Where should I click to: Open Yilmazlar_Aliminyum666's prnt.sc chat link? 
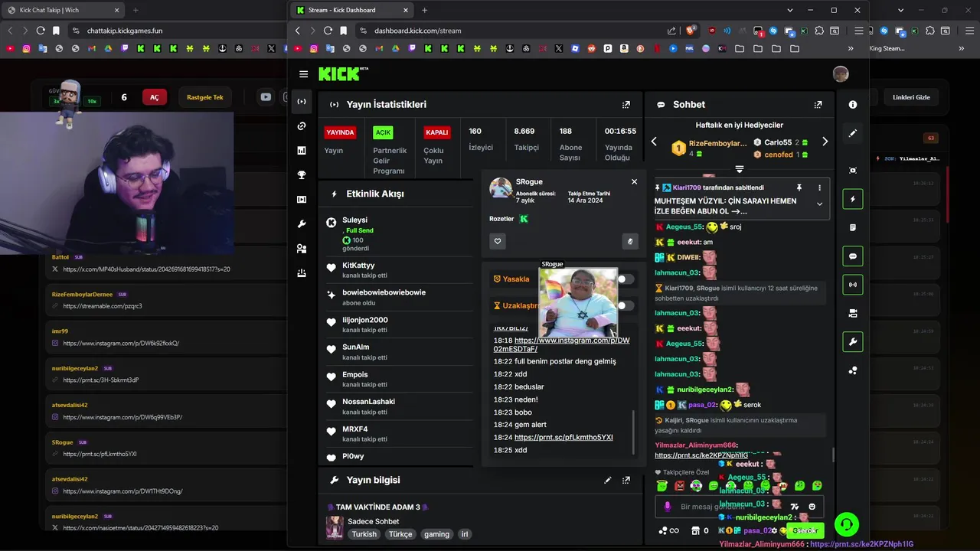[x=701, y=455]
